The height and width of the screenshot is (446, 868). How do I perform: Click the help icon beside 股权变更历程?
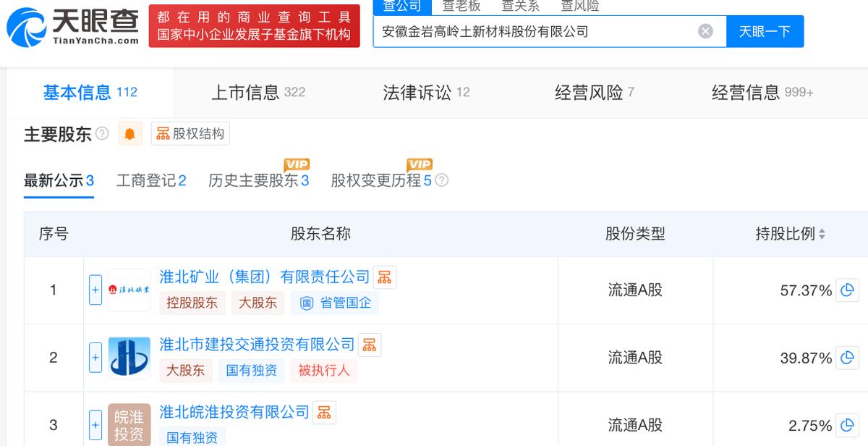point(441,180)
